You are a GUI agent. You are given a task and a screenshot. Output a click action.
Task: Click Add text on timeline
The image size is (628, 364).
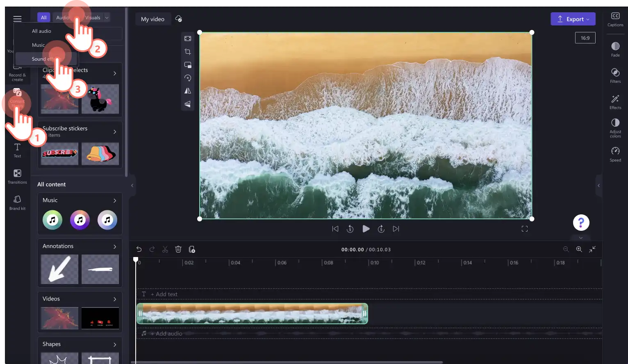pos(164,294)
